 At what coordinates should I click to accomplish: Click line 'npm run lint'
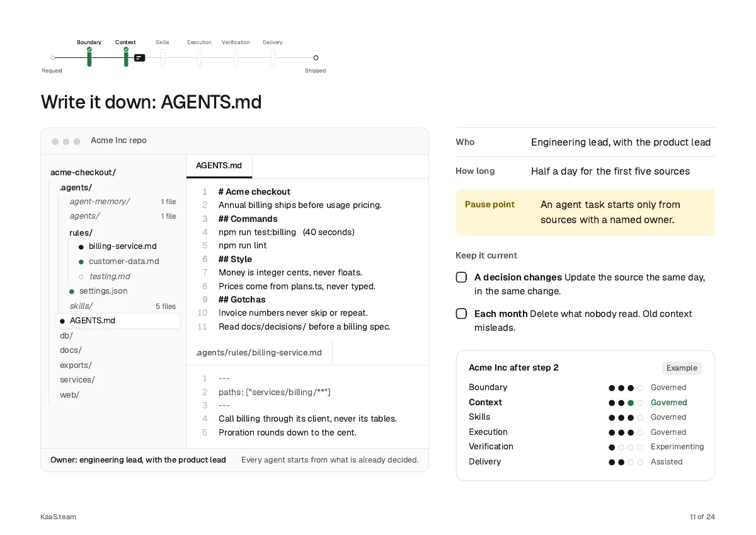coord(243,246)
